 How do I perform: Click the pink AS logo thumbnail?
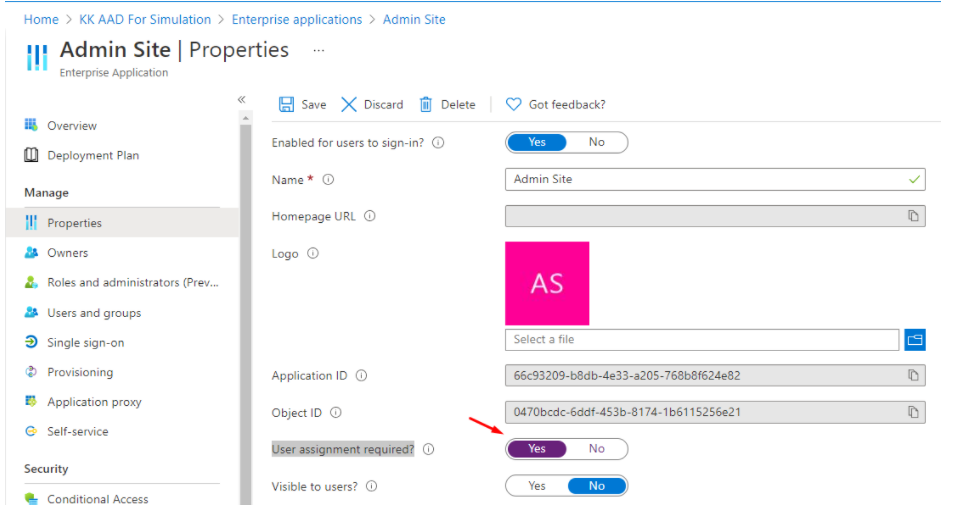pos(547,283)
